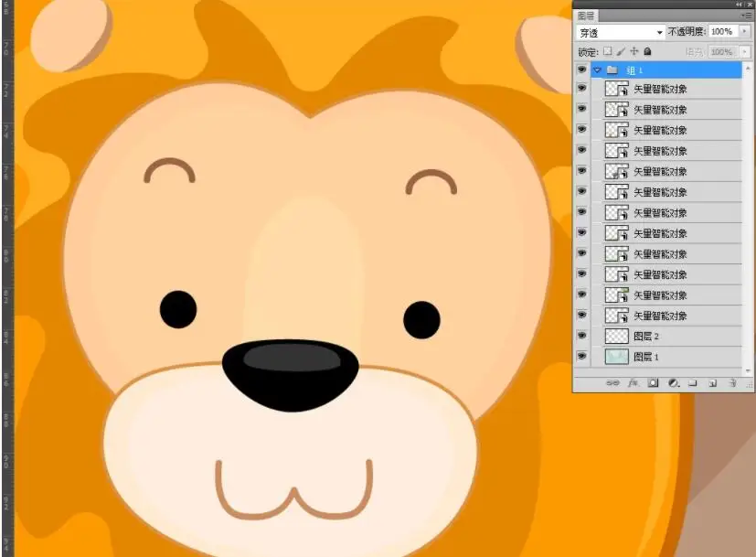Switch to the 图层 panel tab
Image resolution: width=756 pixels, height=557 pixels.
coord(586,16)
